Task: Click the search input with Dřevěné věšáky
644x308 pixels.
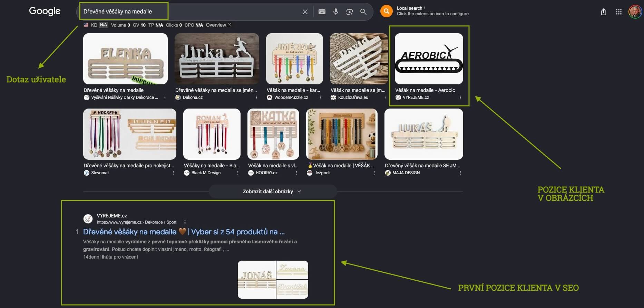Action: click(x=191, y=11)
